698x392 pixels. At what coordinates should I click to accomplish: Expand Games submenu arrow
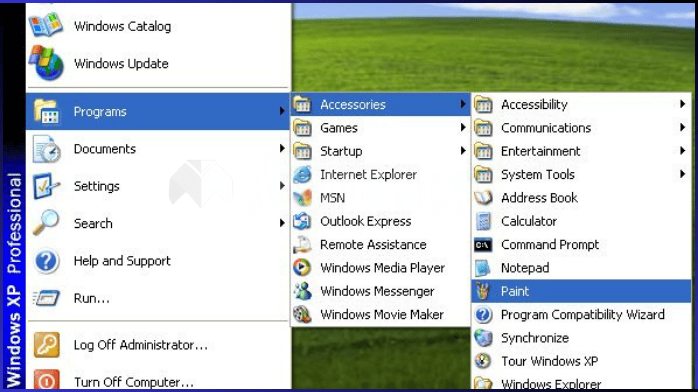point(463,128)
